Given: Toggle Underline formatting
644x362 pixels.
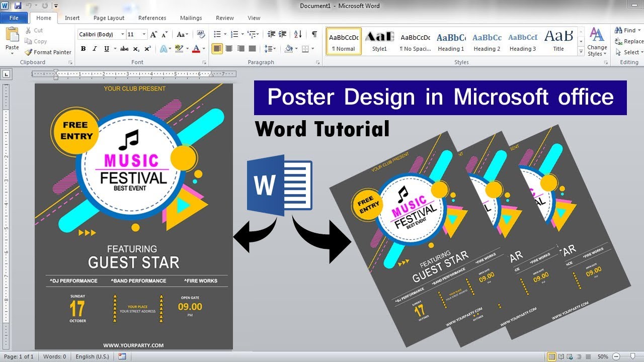Looking at the screenshot, I should click(x=106, y=49).
